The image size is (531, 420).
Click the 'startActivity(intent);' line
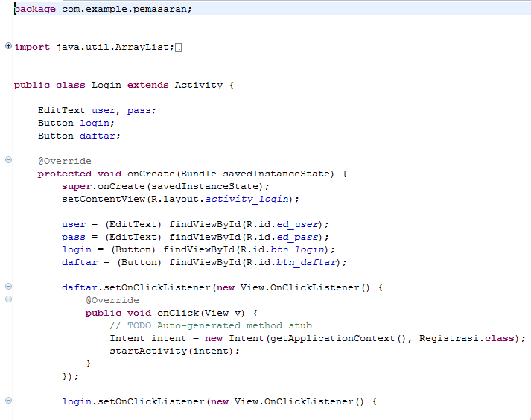pos(174,351)
